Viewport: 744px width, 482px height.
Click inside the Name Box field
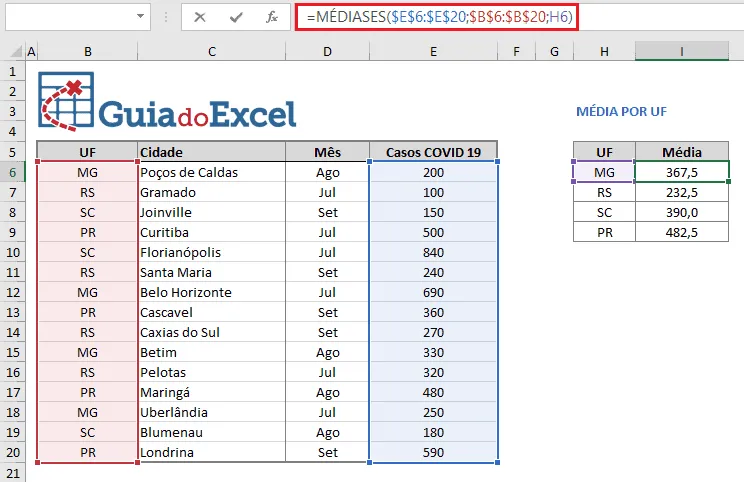coord(70,17)
